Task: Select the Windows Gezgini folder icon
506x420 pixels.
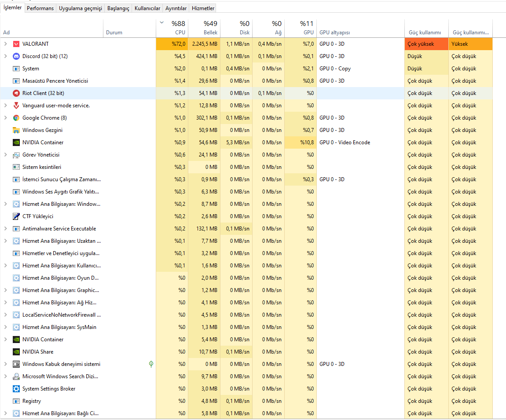Action: coord(16,130)
